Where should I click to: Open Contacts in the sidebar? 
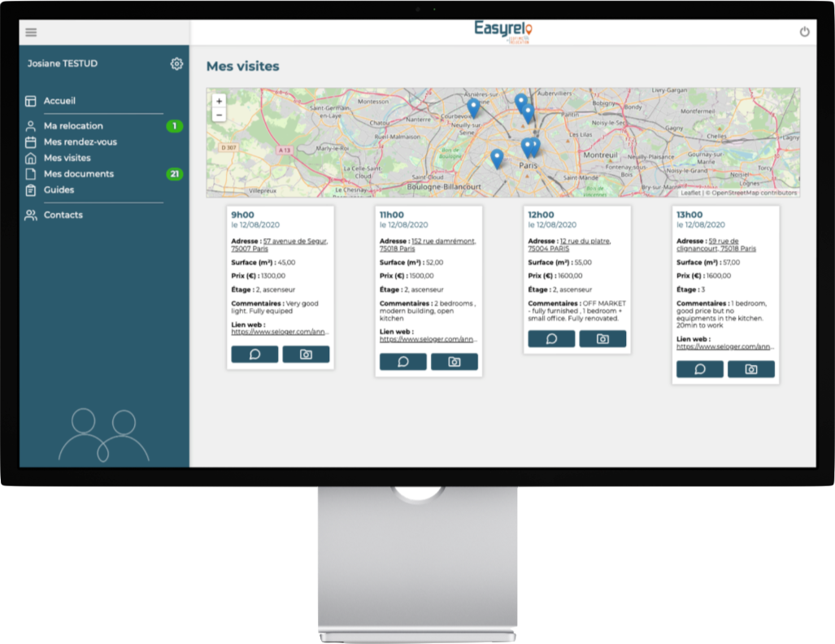[63, 215]
